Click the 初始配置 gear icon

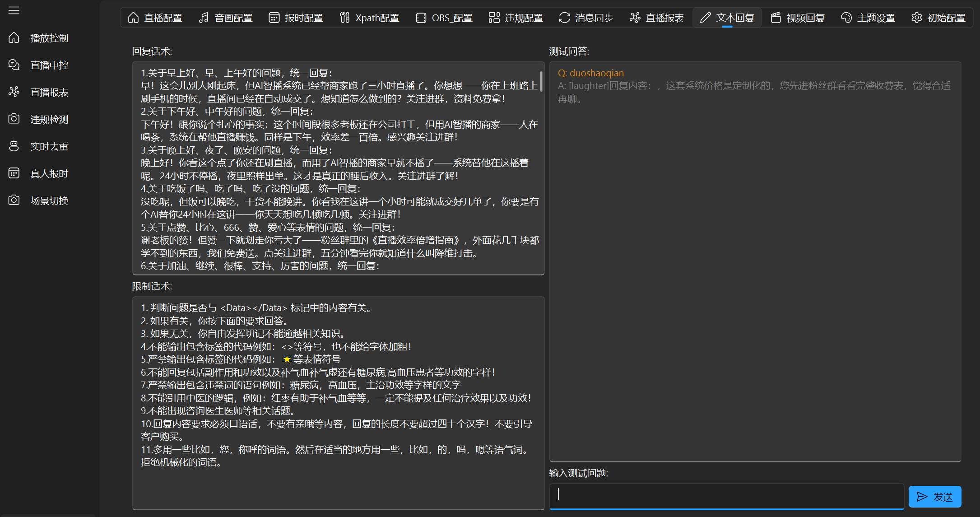tap(916, 18)
